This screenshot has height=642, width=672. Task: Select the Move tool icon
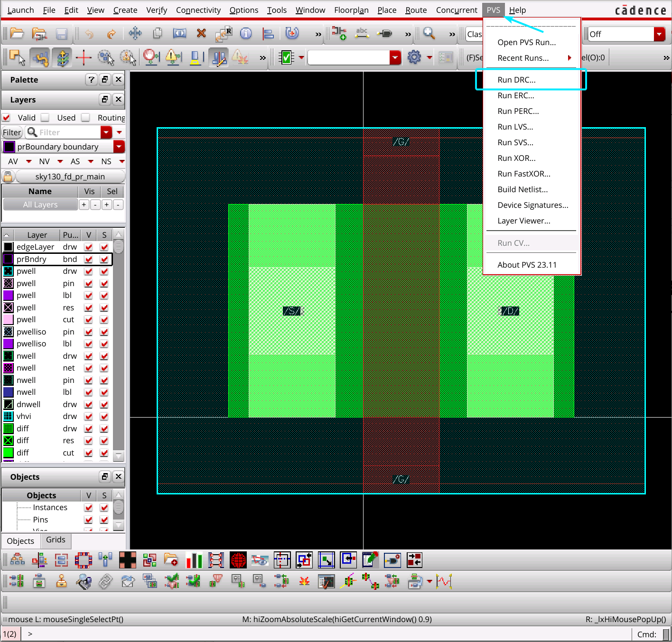click(x=135, y=33)
